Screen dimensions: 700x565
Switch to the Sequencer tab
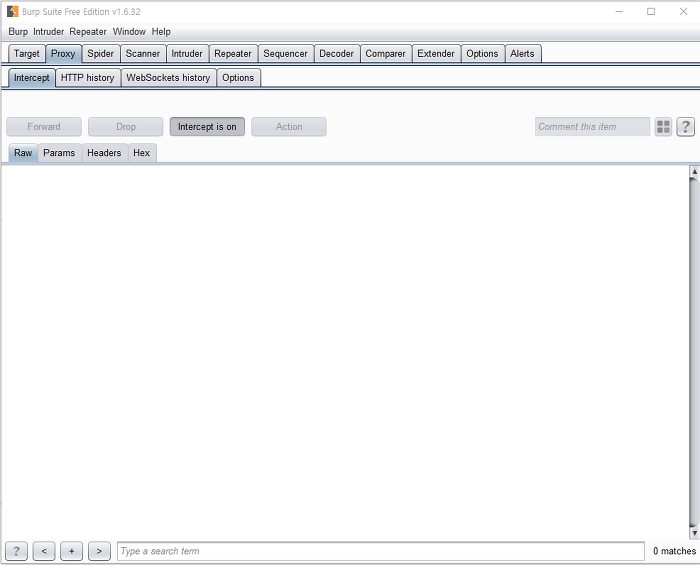(285, 54)
